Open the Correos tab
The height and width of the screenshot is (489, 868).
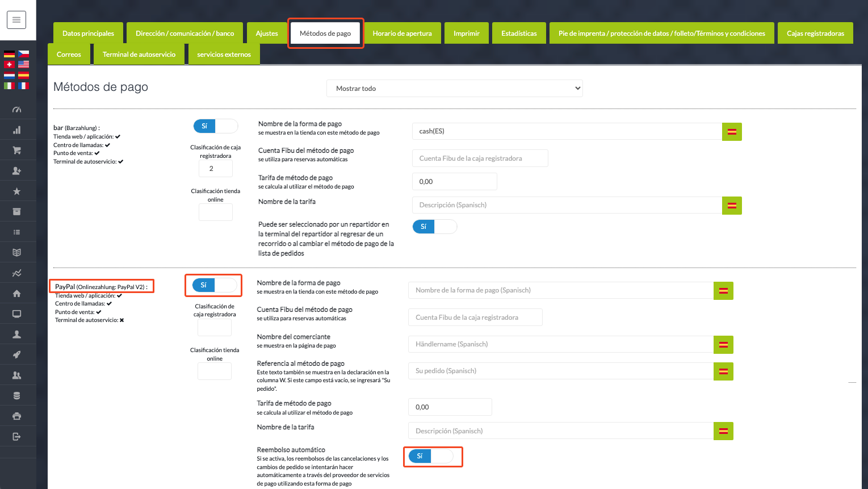(x=69, y=55)
